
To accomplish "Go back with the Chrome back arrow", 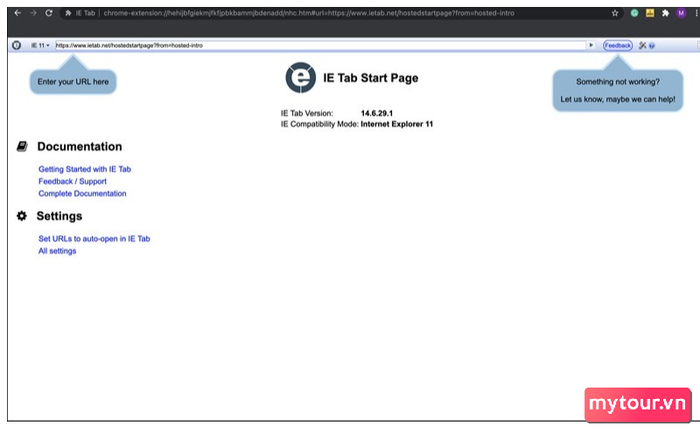I will click(x=17, y=13).
